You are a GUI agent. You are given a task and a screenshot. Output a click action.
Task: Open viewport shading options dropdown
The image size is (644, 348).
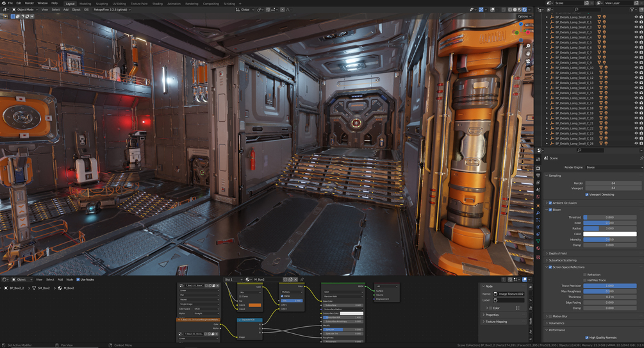(x=529, y=10)
